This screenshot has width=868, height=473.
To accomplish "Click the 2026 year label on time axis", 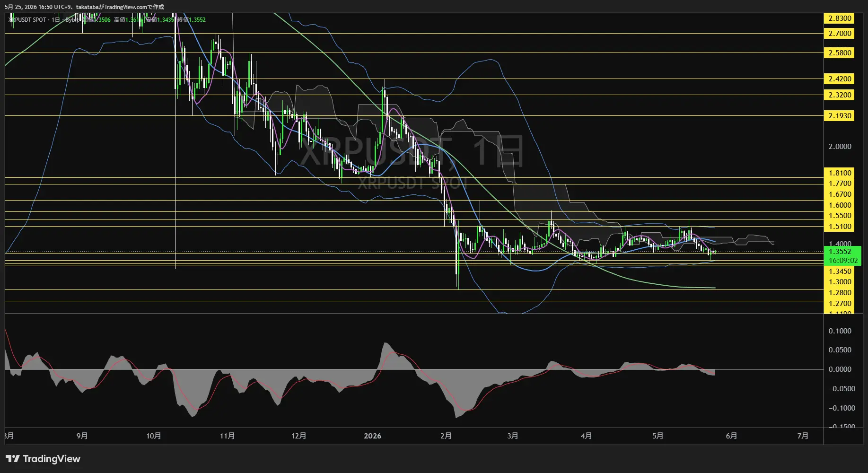I will click(372, 436).
